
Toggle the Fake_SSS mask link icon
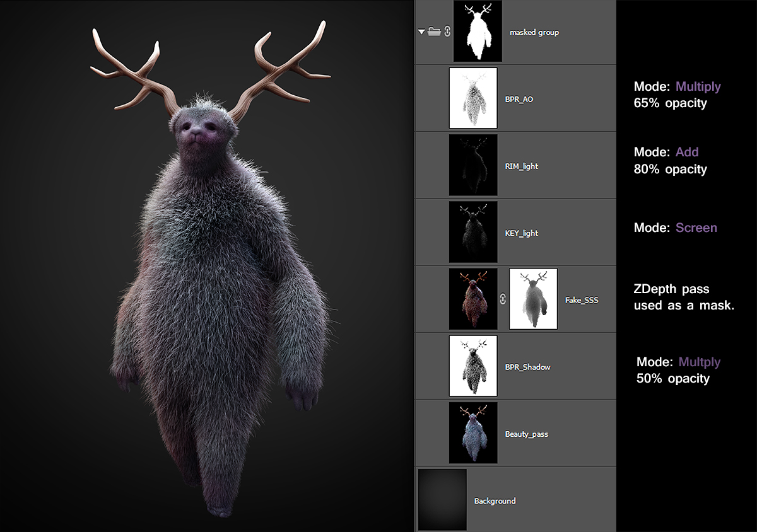click(503, 299)
